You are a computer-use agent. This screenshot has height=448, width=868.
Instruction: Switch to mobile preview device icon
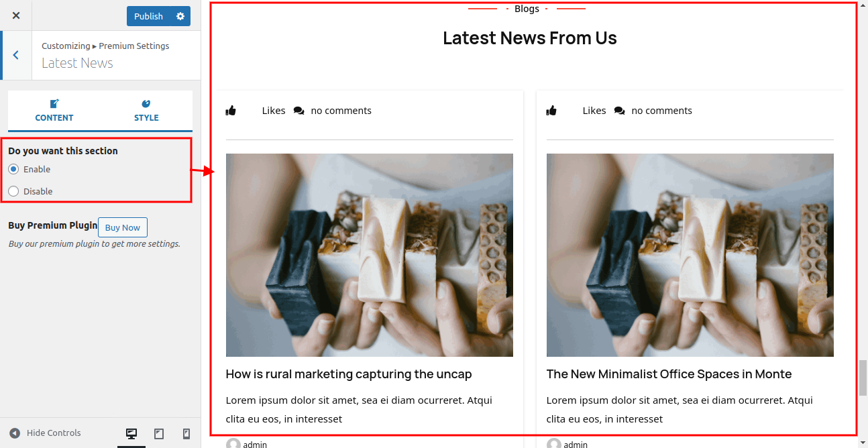(186, 434)
